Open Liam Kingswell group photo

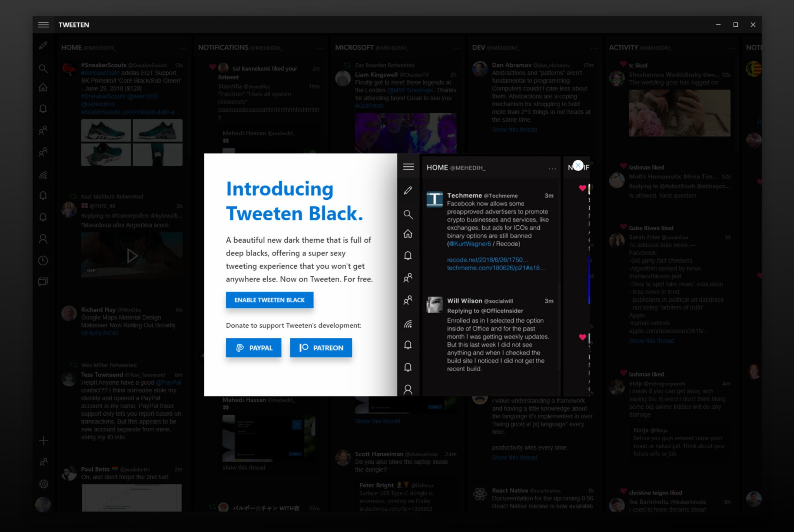(x=406, y=133)
